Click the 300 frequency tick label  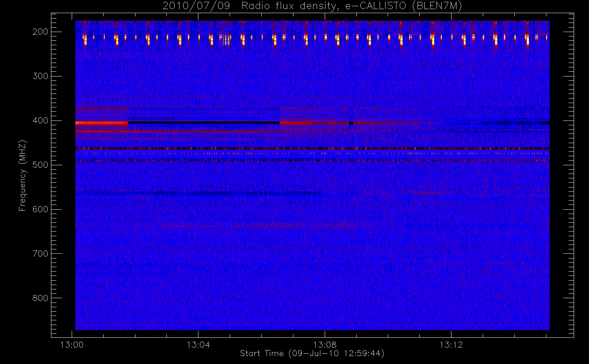[40, 76]
